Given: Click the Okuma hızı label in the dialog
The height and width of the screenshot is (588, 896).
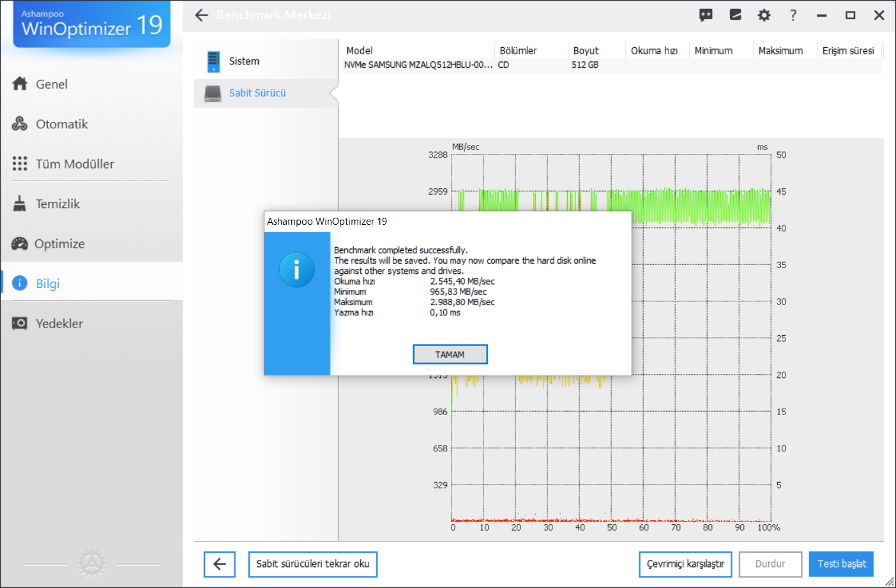Looking at the screenshot, I should click(x=354, y=282).
